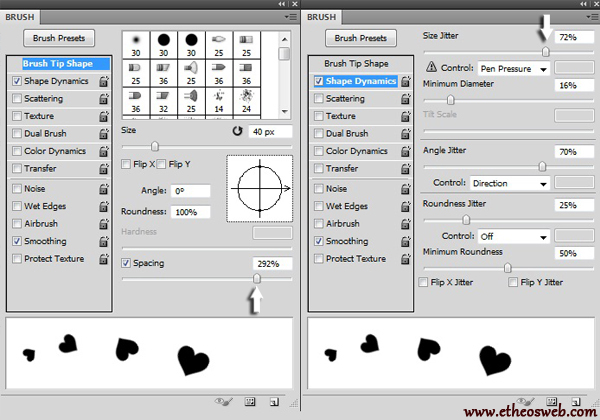Select Shape Dynamics in the left panel list

click(x=54, y=81)
